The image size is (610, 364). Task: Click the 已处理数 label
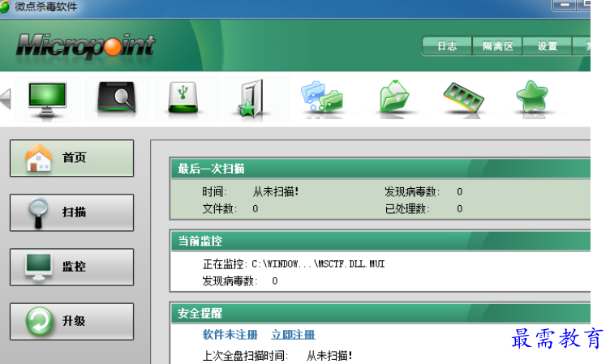coord(407,209)
